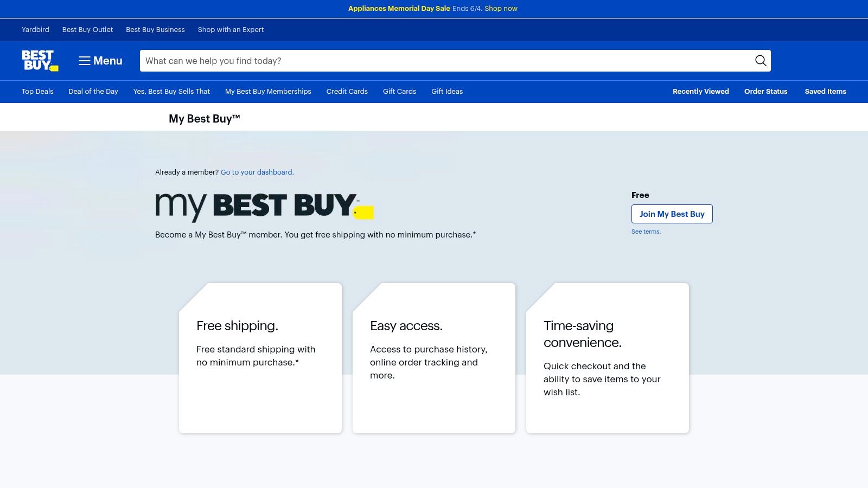Select Shop with an Expert
868x488 pixels.
point(231,30)
